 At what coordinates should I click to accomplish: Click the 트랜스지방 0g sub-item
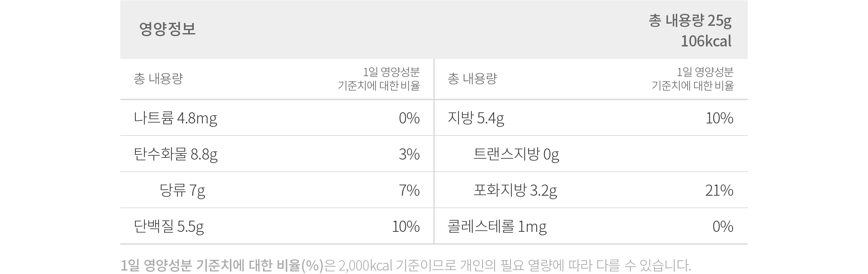(x=516, y=154)
